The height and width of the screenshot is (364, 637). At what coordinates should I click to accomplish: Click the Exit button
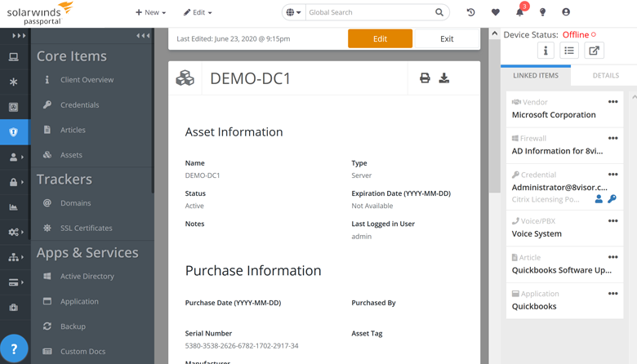[x=447, y=38]
